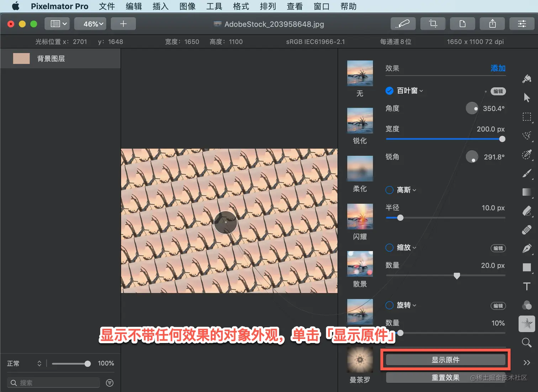Select the Type text tool
538x392 pixels.
(527, 286)
